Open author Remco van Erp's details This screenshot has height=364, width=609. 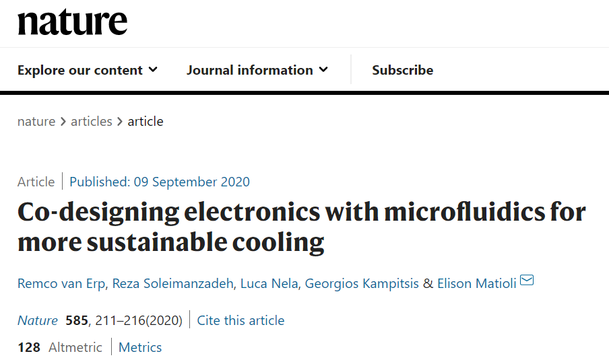[61, 283]
